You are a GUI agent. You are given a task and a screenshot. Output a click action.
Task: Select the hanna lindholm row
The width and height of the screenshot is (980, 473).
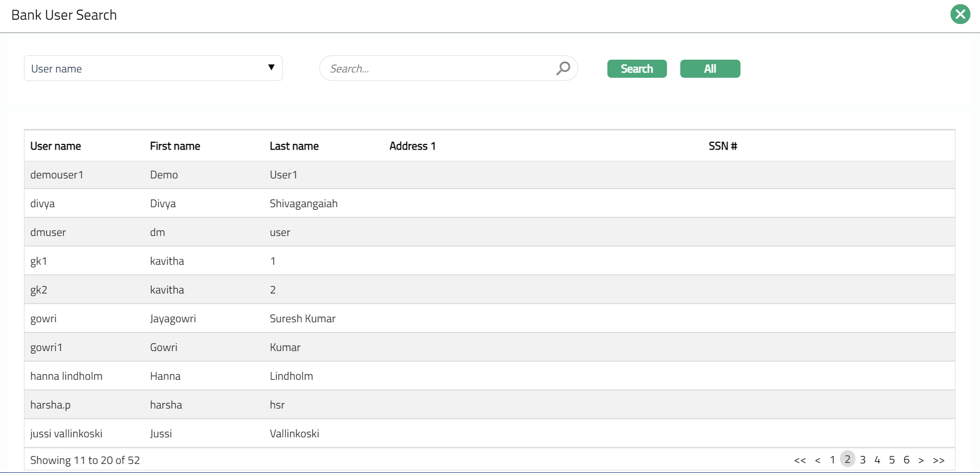(66, 376)
